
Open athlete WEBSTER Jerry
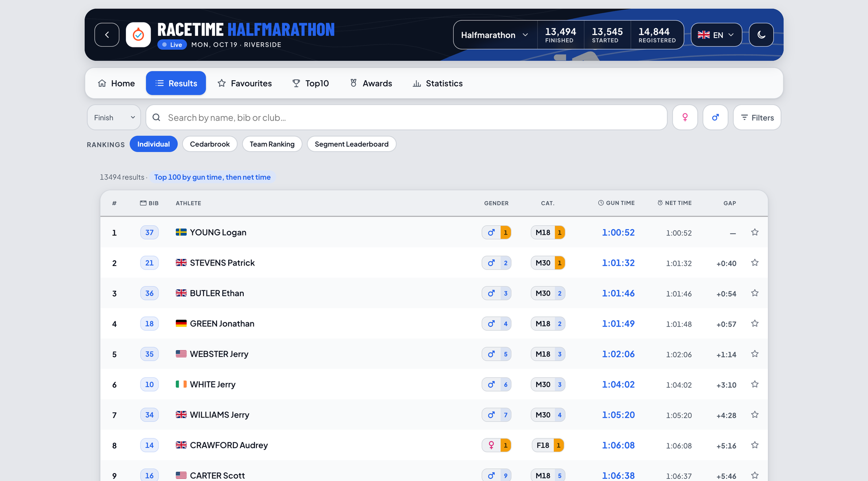click(219, 354)
